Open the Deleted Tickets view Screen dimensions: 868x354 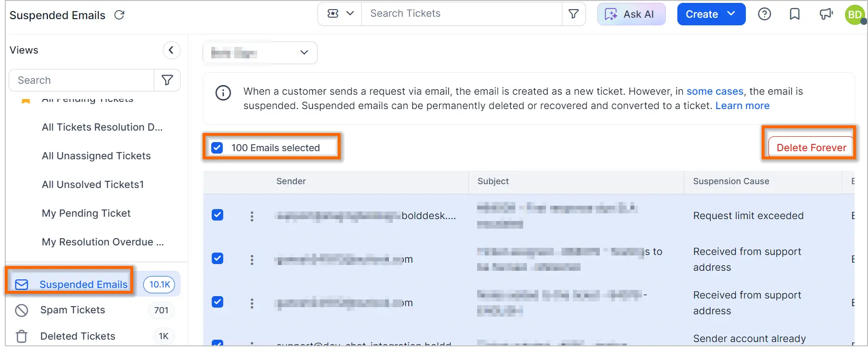(78, 336)
